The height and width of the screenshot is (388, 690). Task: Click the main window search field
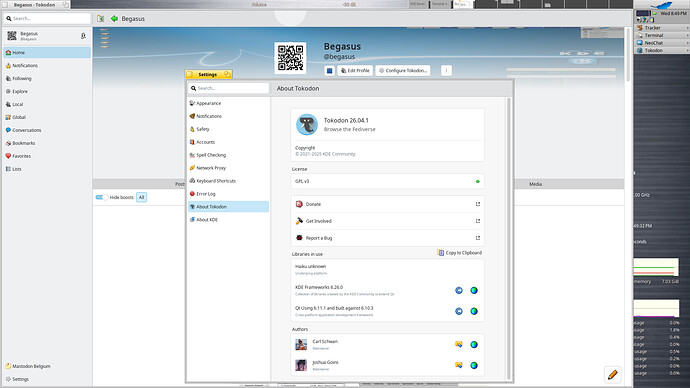(47, 18)
